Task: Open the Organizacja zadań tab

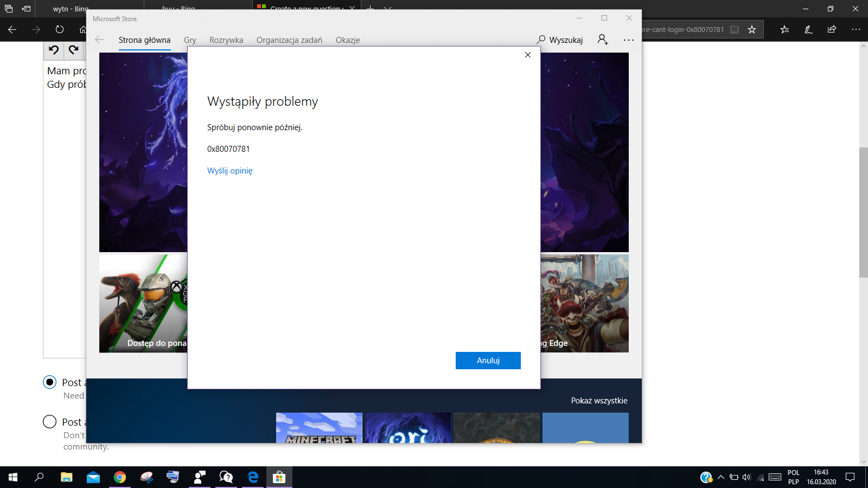Action: click(x=289, y=40)
